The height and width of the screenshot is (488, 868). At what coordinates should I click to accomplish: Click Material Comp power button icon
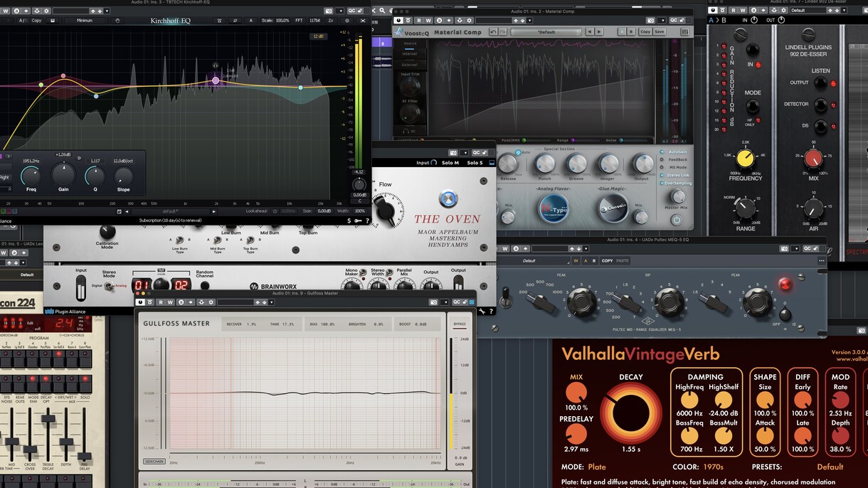[677, 220]
